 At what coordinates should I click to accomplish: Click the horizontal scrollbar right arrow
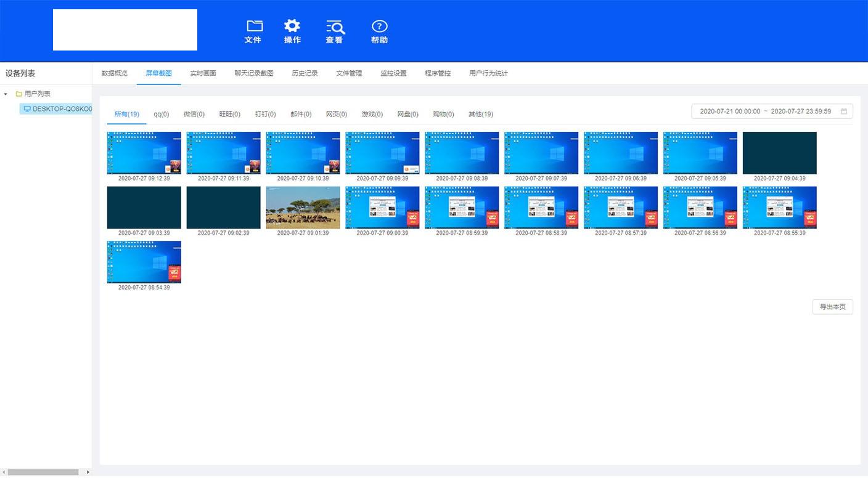(88, 472)
